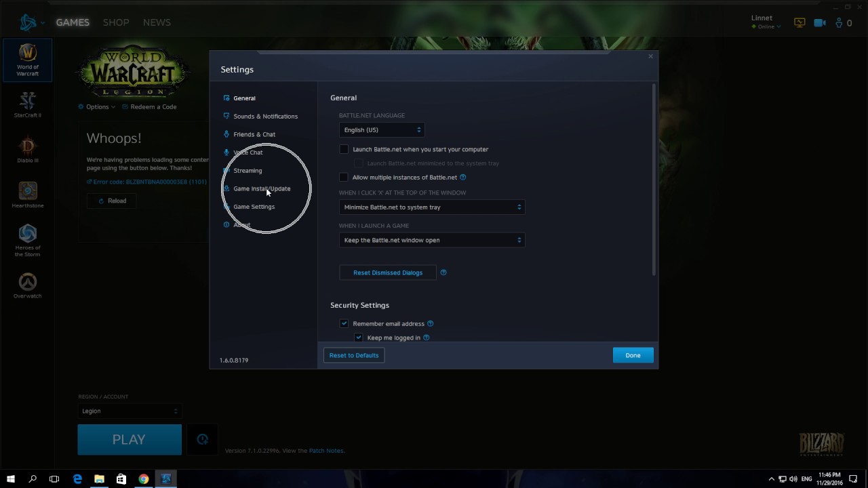Image resolution: width=868 pixels, height=488 pixels.
Task: Click the video camera icon in the header
Action: click(820, 22)
